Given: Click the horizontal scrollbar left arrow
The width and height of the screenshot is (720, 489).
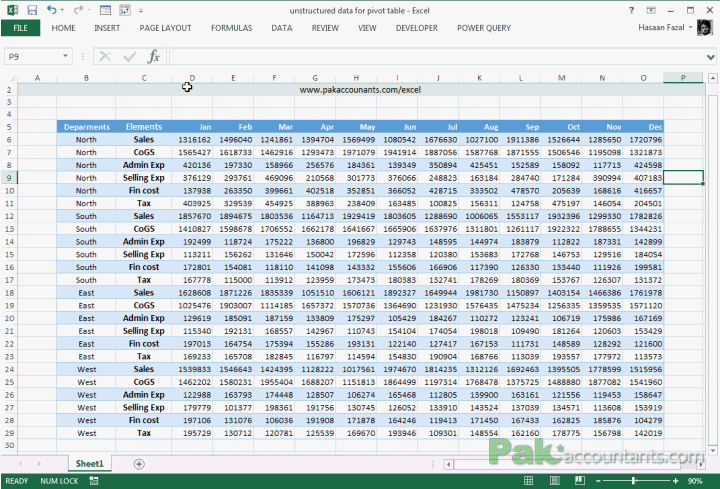Looking at the screenshot, I should click(449, 465).
